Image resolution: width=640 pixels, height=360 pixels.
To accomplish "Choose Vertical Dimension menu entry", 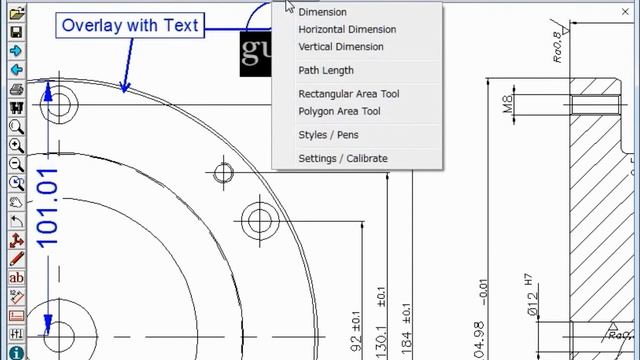I will click(x=341, y=47).
